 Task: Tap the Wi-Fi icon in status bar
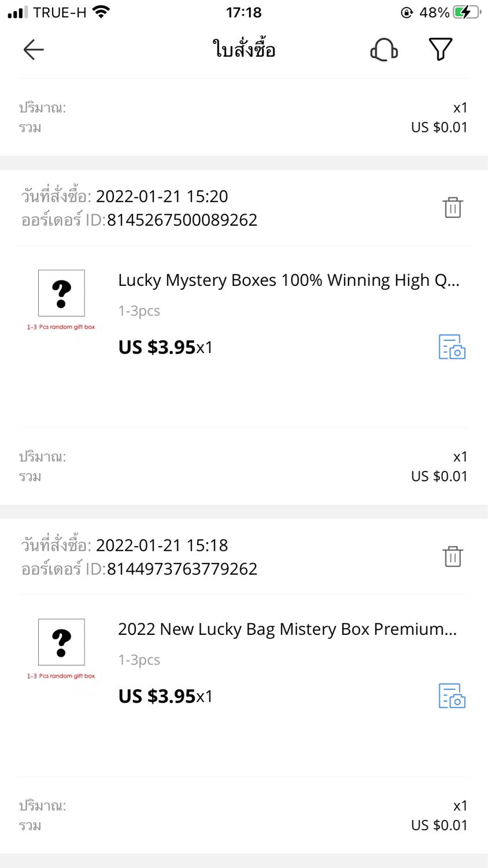click(101, 12)
